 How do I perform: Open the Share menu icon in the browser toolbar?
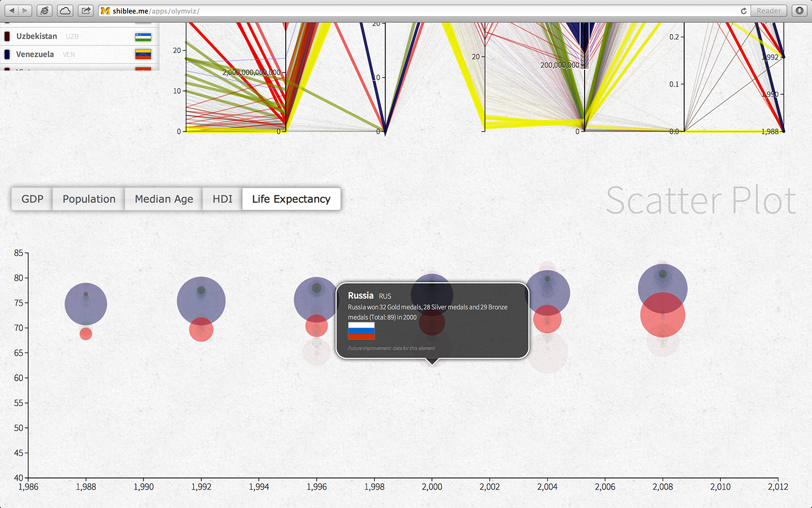[85, 10]
